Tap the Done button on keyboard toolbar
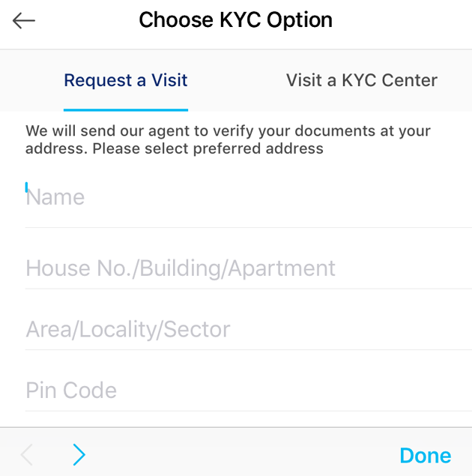The height and width of the screenshot is (476, 472). pos(426,455)
